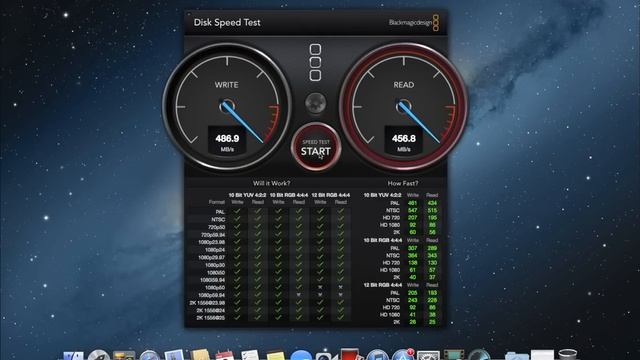Open System Preferences from the Dock

pyautogui.click(x=428, y=356)
